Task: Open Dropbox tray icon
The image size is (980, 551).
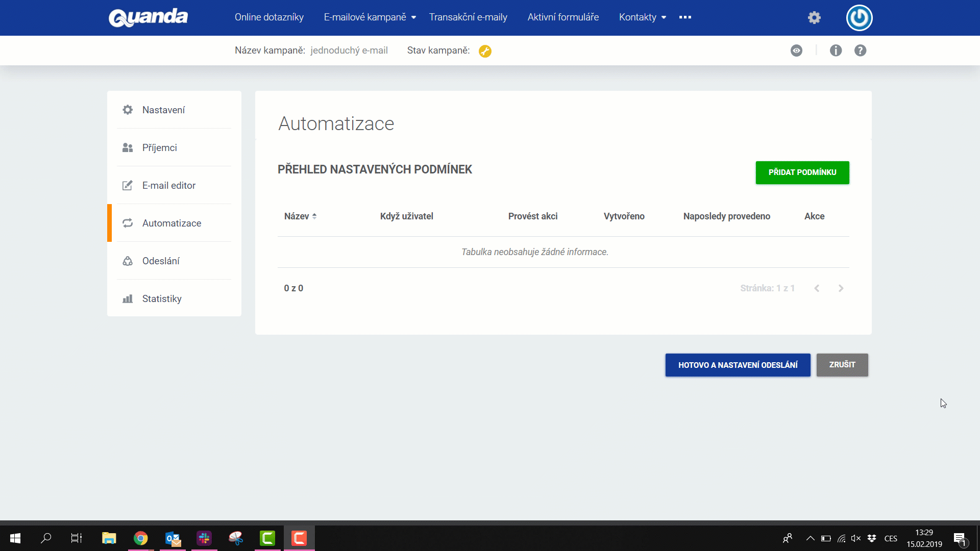Action: (x=872, y=538)
